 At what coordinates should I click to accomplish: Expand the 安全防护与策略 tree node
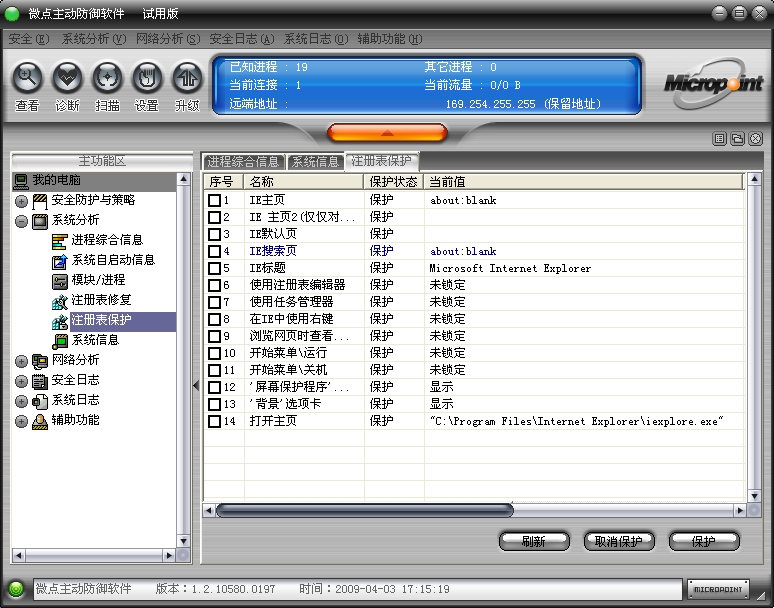point(21,201)
